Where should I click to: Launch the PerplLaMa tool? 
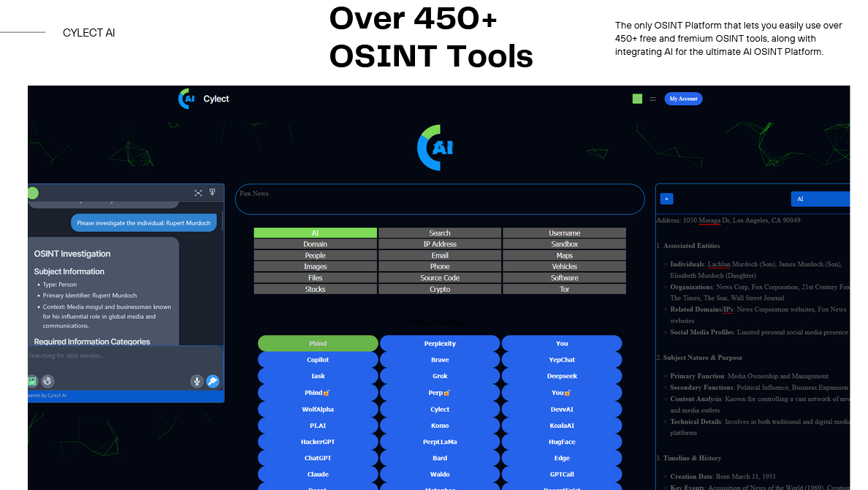[x=440, y=442]
